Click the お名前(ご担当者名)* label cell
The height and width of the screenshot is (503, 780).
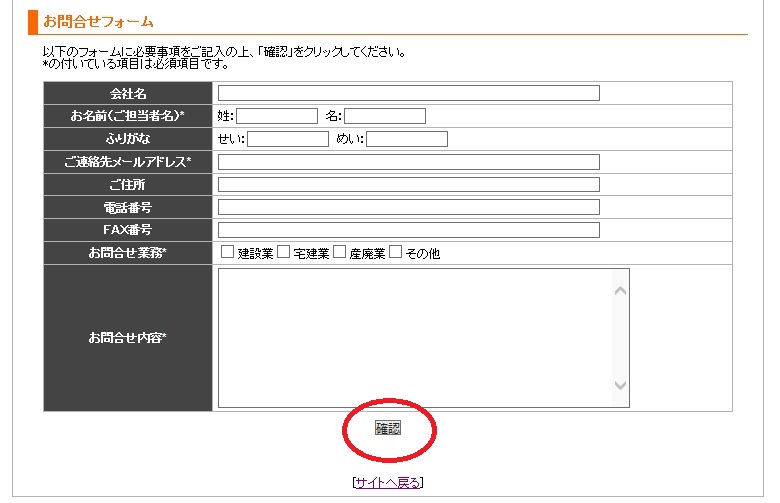[x=128, y=116]
